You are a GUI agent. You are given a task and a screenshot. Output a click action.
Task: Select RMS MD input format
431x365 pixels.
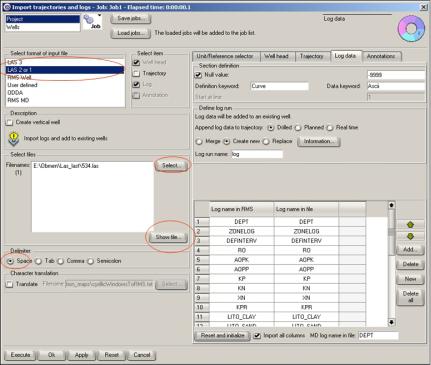(x=65, y=100)
